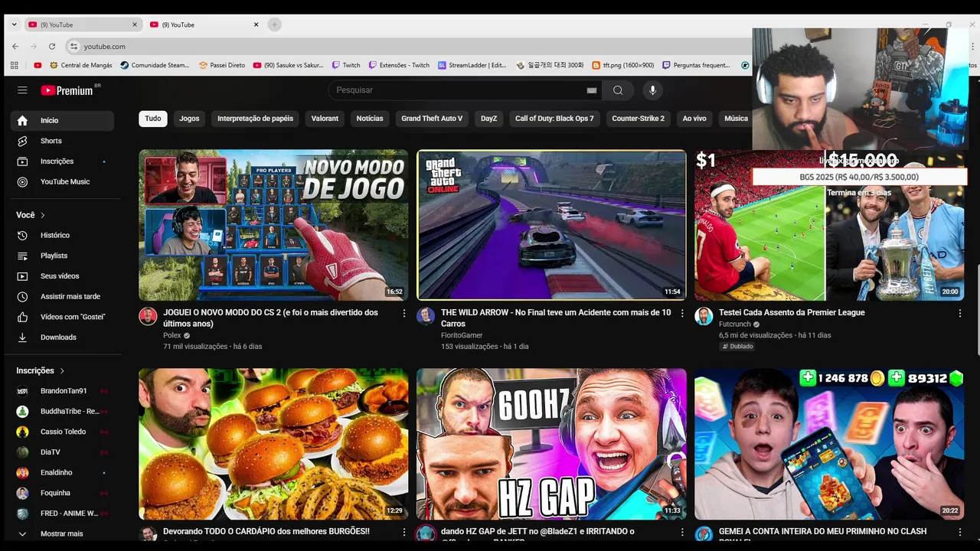The width and height of the screenshot is (980, 551).
Task: Play the Clash Royale video thumbnail
Action: [x=829, y=444]
